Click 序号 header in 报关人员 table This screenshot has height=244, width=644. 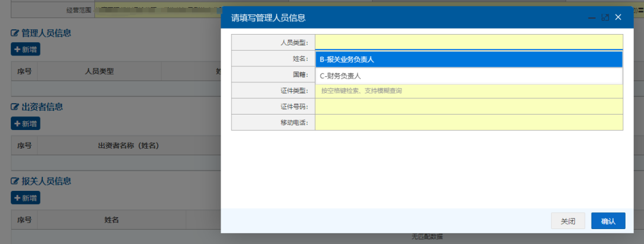click(x=24, y=220)
